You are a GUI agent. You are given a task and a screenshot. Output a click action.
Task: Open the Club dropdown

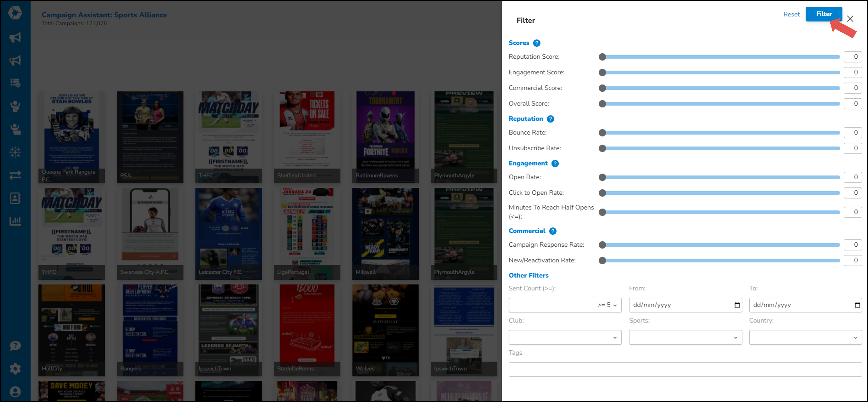click(565, 337)
